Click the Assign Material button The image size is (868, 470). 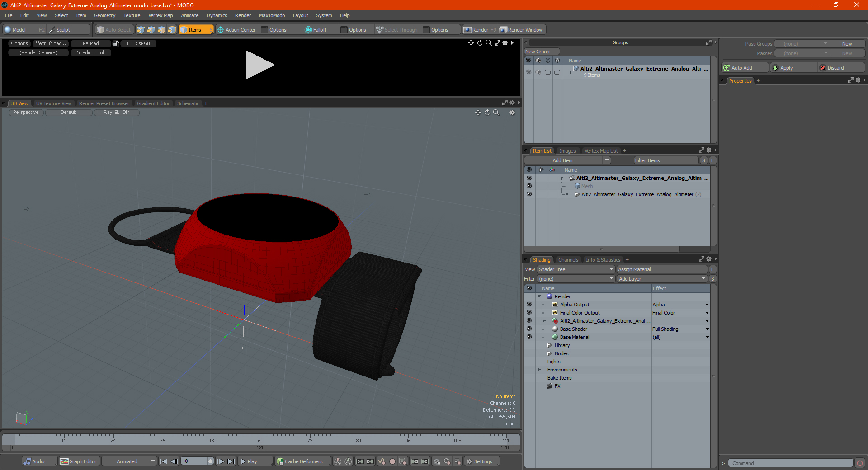[662, 269]
